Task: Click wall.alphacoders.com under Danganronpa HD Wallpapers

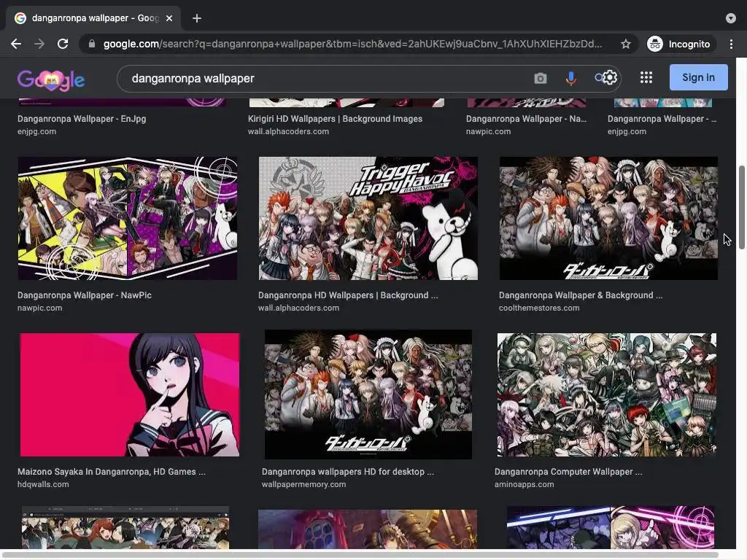Action: click(298, 308)
